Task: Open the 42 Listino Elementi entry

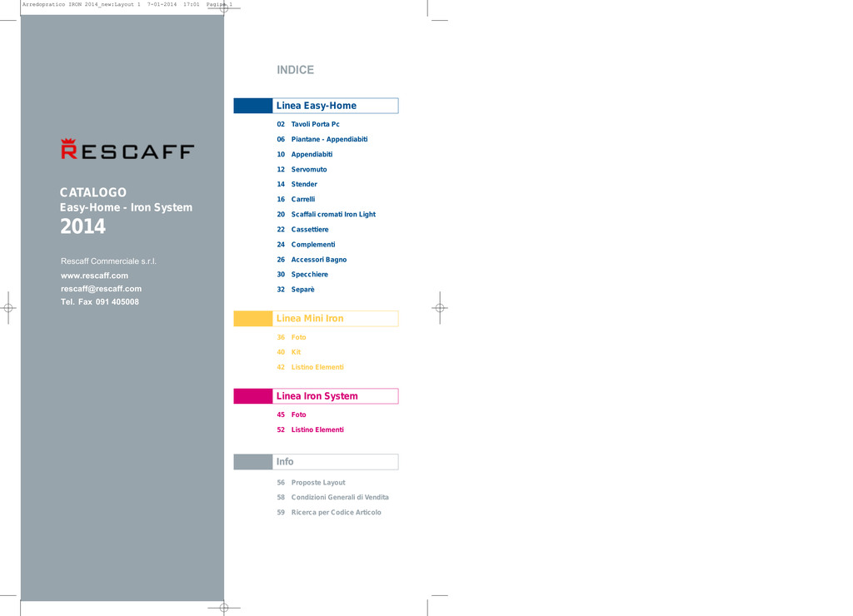Action: [310, 368]
